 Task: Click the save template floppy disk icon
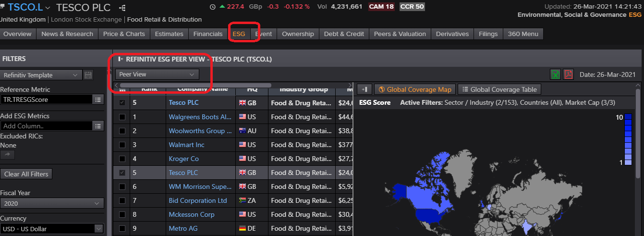click(88, 75)
